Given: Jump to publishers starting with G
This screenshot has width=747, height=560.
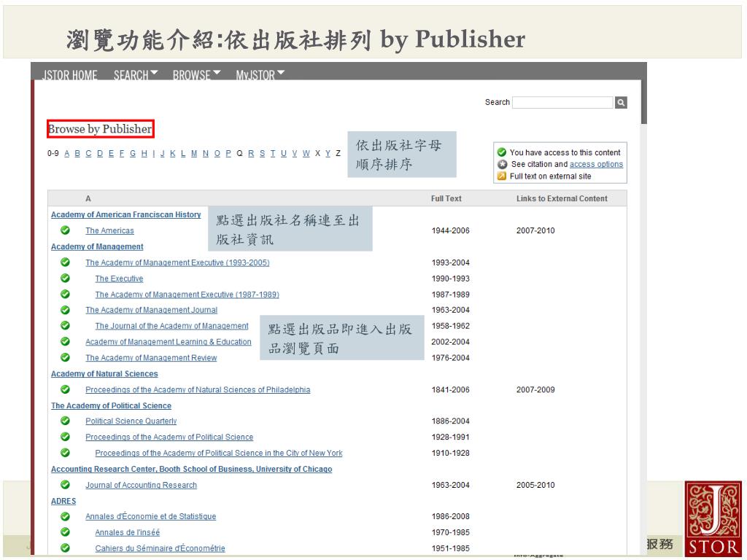Looking at the screenshot, I should tap(133, 153).
